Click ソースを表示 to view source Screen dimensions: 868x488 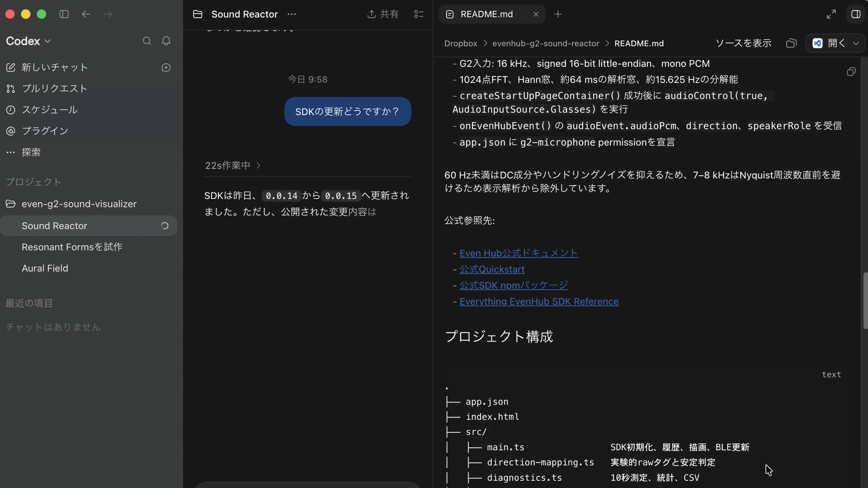click(x=743, y=43)
